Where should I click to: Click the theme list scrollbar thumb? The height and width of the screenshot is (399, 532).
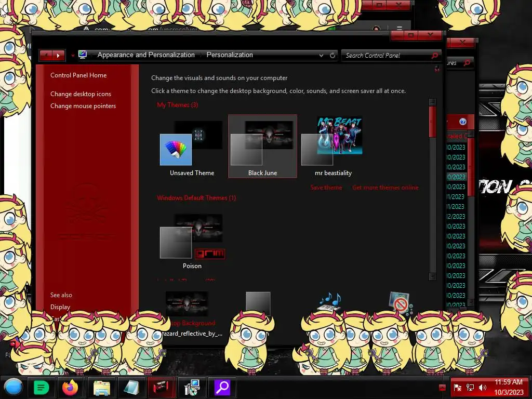pyautogui.click(x=432, y=122)
